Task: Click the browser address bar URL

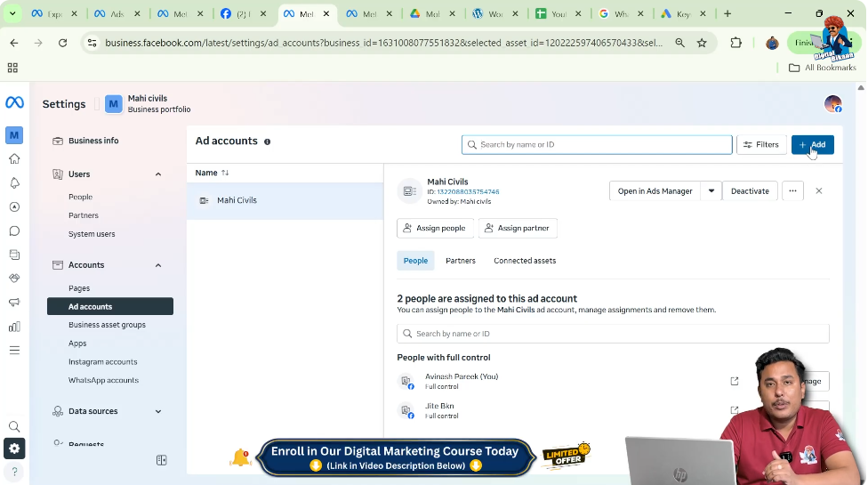Action: 383,43
